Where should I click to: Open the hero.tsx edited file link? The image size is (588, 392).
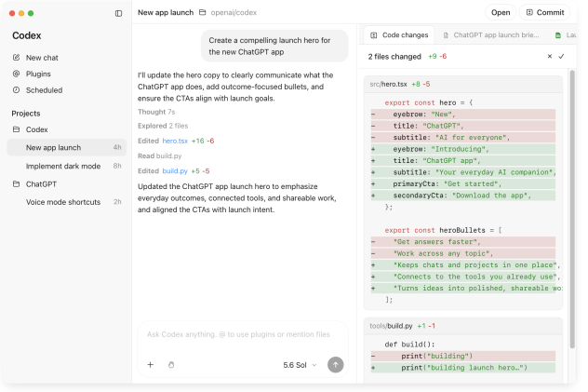click(x=175, y=141)
